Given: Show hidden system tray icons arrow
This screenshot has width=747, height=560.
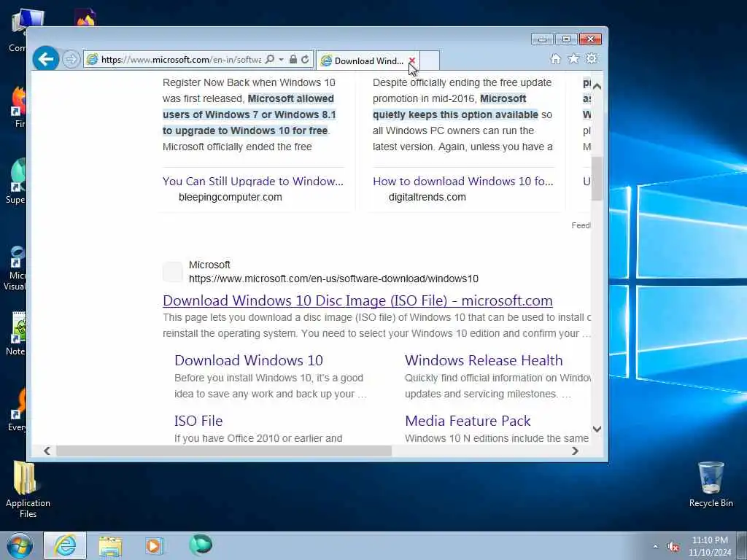Looking at the screenshot, I should pyautogui.click(x=656, y=547).
